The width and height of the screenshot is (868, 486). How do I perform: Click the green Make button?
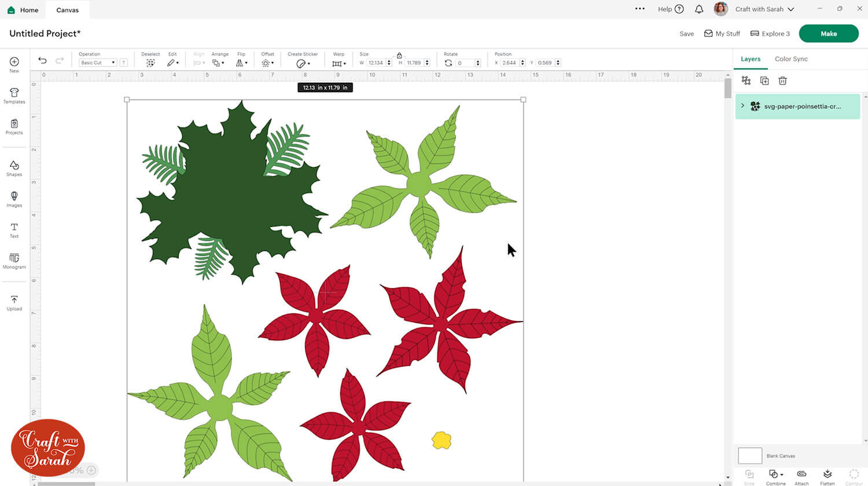pos(828,34)
